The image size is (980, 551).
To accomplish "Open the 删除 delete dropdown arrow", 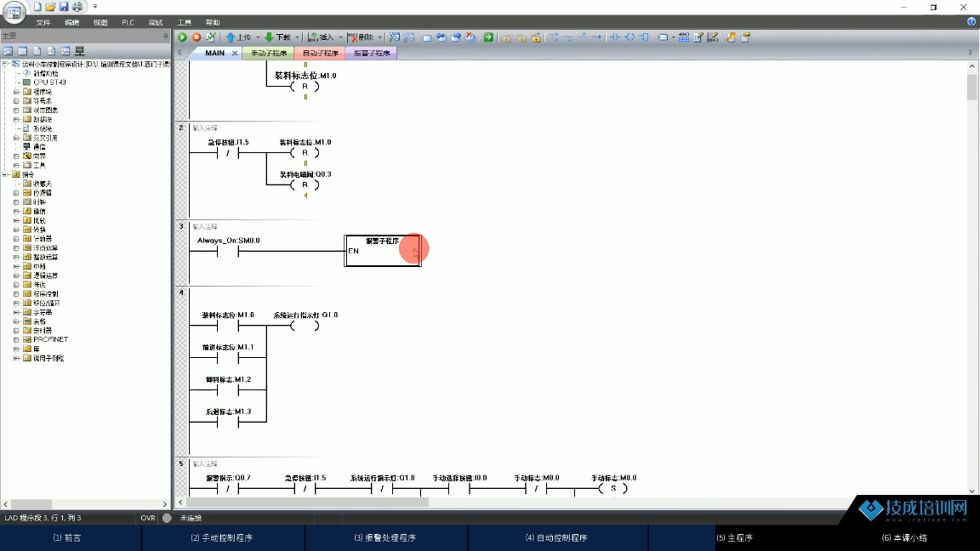I will tap(380, 37).
